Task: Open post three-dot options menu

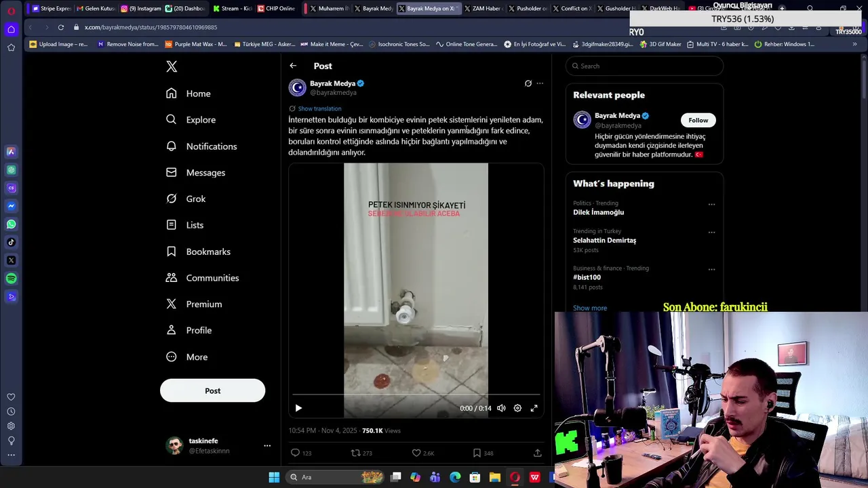Action: pos(540,83)
